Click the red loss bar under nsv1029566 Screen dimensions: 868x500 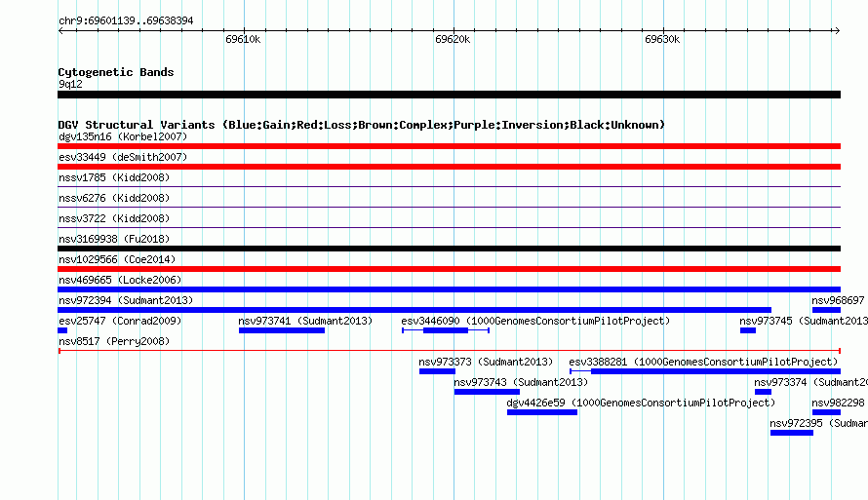pos(449,269)
